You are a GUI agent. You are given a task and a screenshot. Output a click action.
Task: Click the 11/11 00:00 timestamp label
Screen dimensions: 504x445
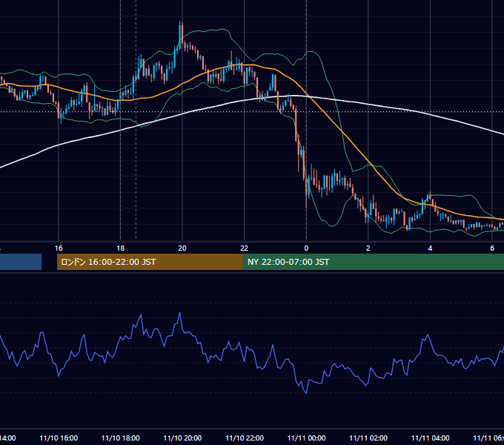(x=306, y=438)
